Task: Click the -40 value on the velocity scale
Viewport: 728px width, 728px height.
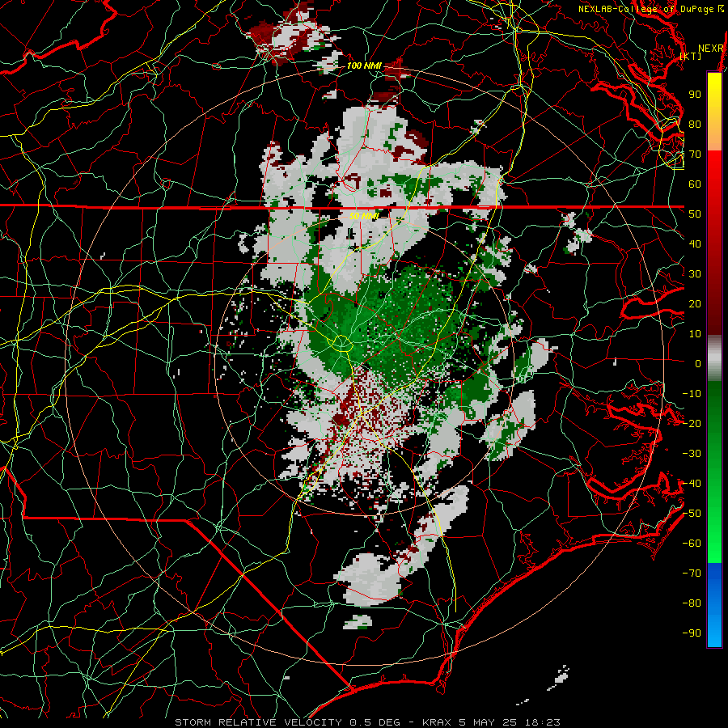Action: point(692,484)
